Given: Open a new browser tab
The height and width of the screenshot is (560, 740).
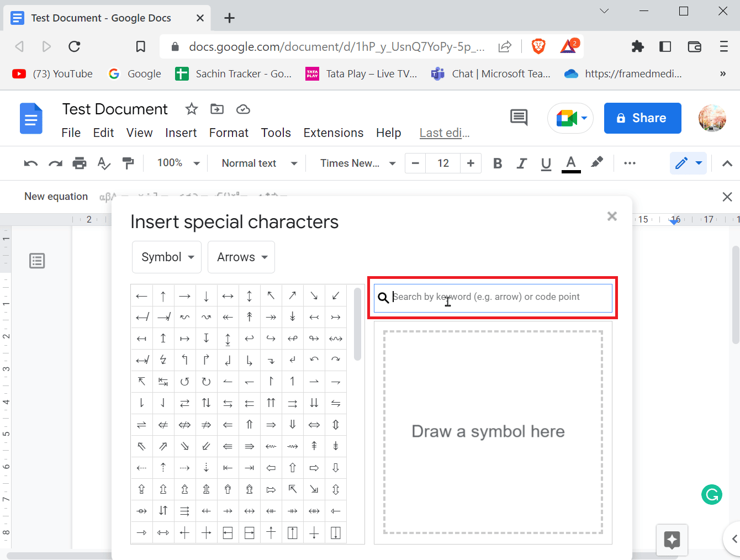Looking at the screenshot, I should click(x=230, y=18).
